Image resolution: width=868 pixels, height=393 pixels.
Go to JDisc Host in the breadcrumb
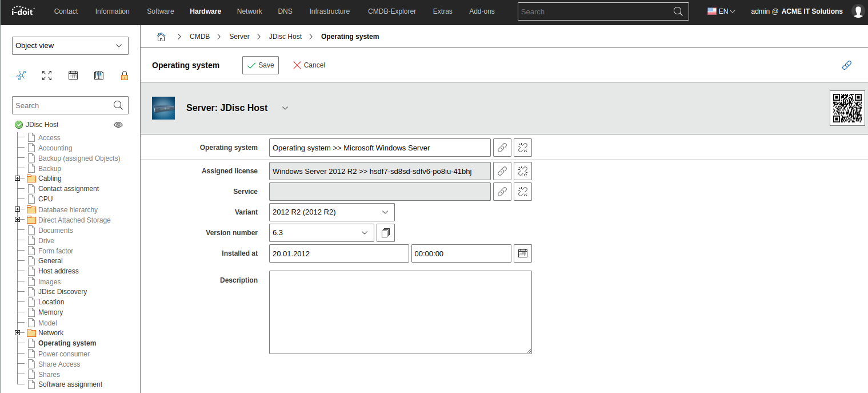[x=286, y=37]
